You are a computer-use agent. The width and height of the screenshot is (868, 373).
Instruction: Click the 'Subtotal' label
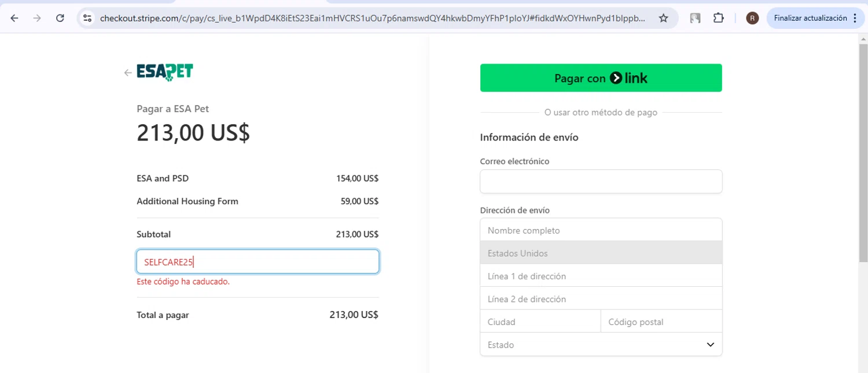tap(153, 234)
